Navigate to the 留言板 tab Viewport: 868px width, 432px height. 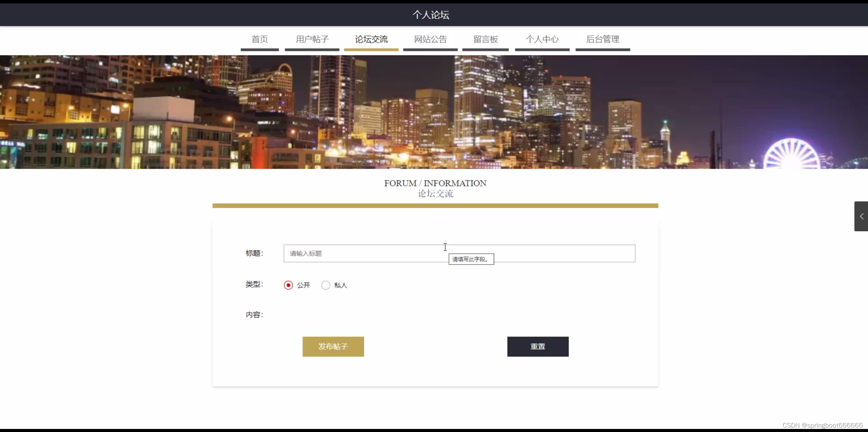[485, 39]
